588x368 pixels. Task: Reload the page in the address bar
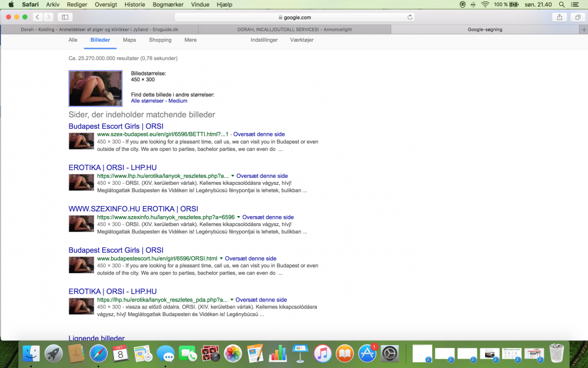[410, 17]
